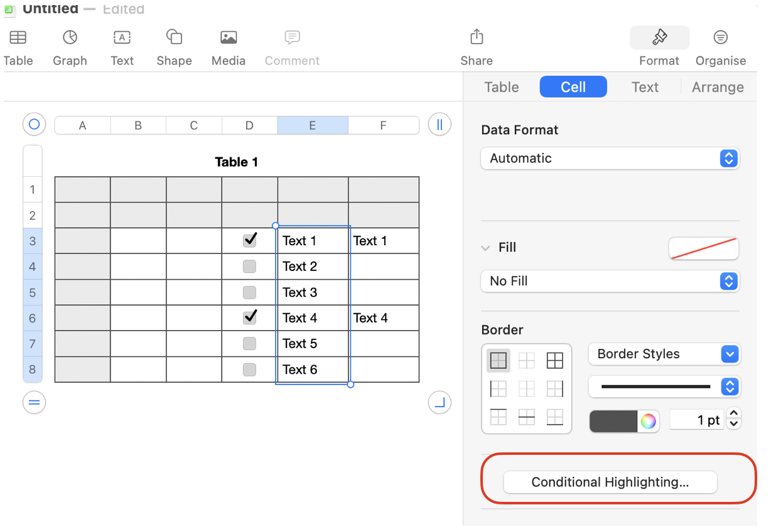Open the Media toolbar menu
Viewport: 771px width, 532px height.
click(x=229, y=38)
